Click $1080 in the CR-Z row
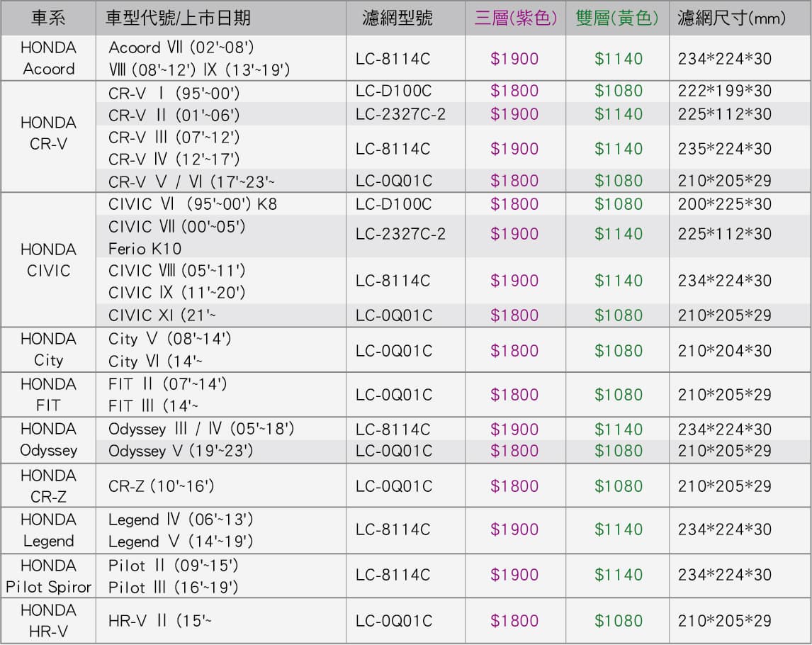 point(619,486)
